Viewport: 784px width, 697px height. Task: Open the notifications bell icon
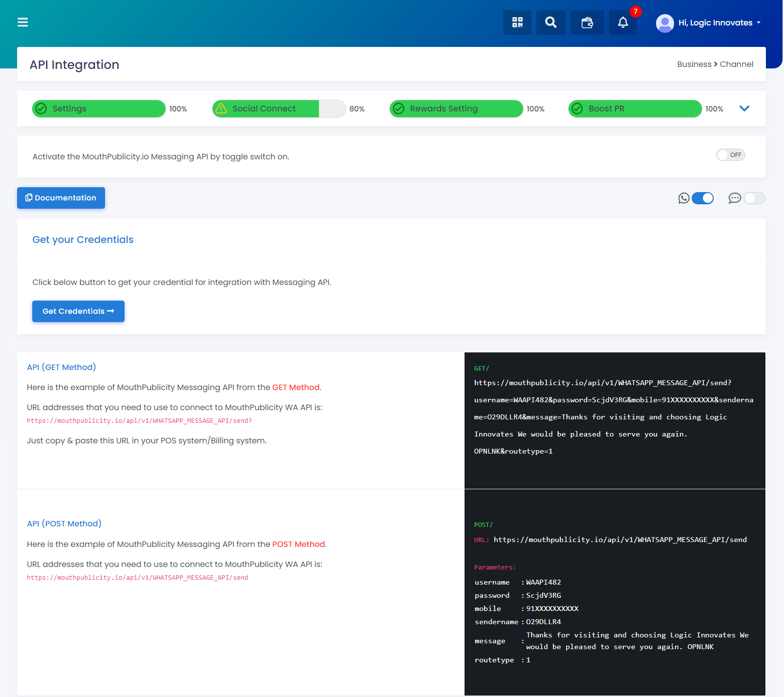(623, 22)
